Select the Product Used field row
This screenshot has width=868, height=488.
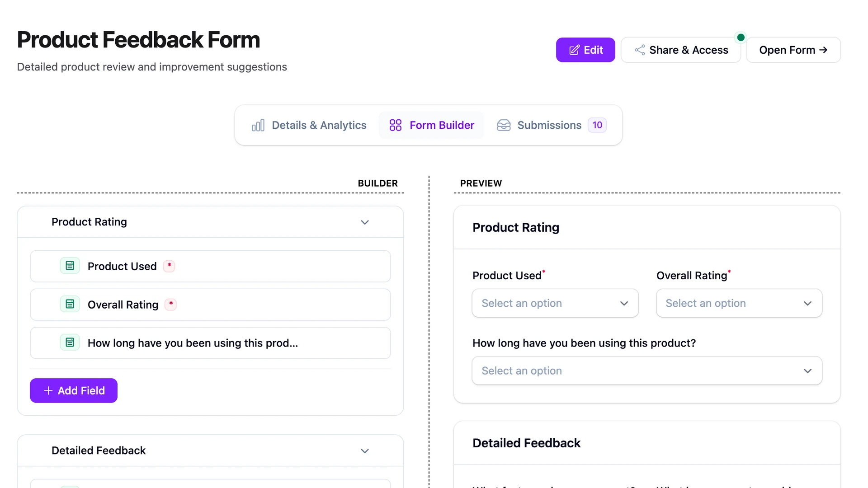(x=210, y=266)
